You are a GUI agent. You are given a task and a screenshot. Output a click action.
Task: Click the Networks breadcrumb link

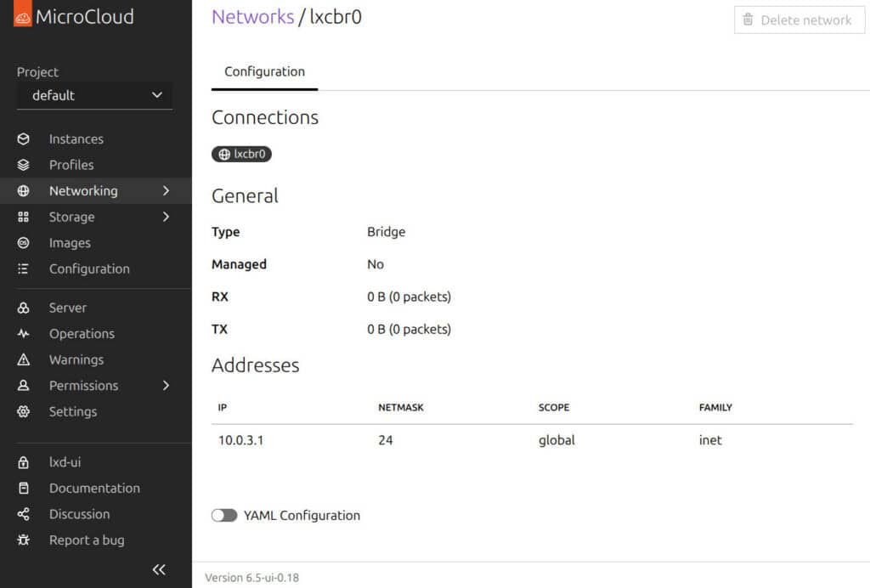tap(252, 17)
